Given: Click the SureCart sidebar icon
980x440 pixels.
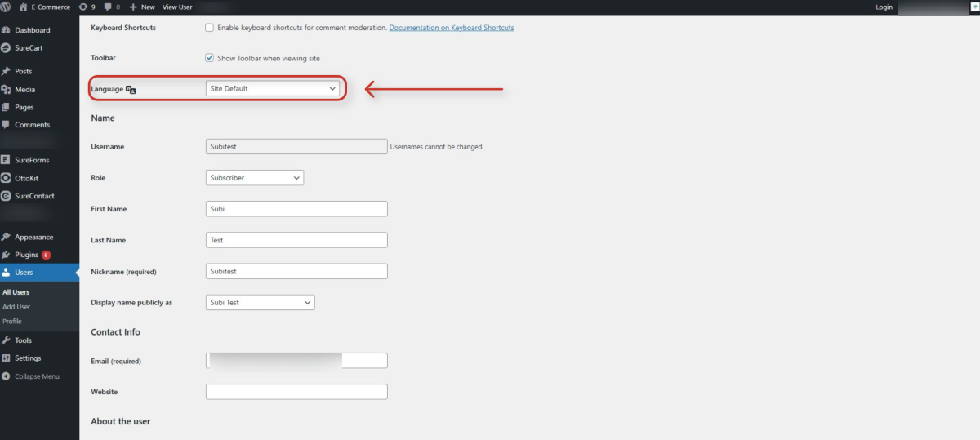Looking at the screenshot, I should click(6, 48).
